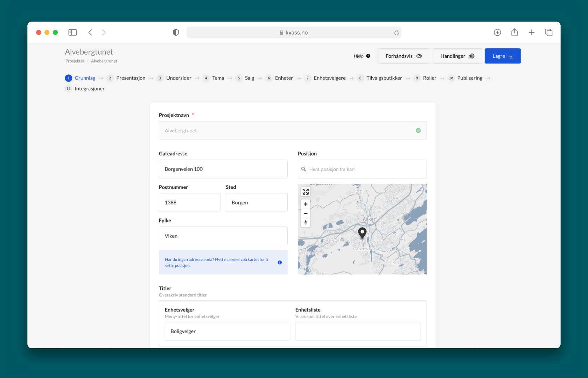588x378 pixels.
Task: Click the Prosjektnavn field with Alvebergtunet
Action: 293,131
